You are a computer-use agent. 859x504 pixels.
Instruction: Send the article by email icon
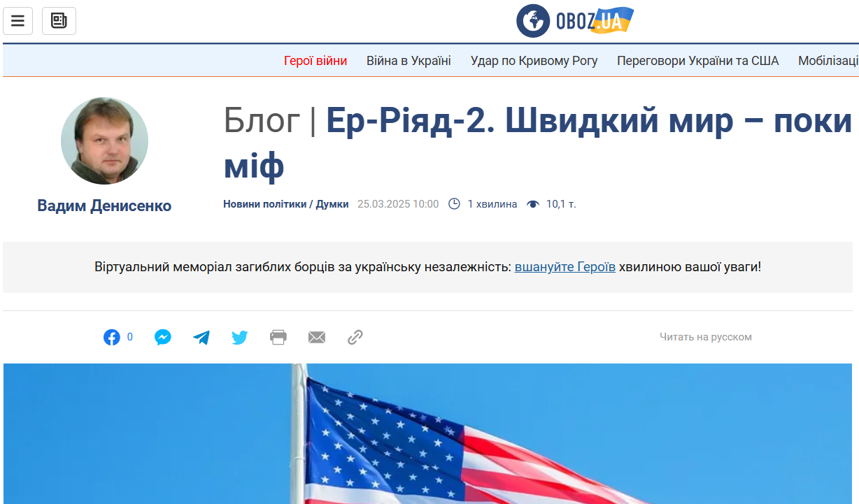pos(317,338)
